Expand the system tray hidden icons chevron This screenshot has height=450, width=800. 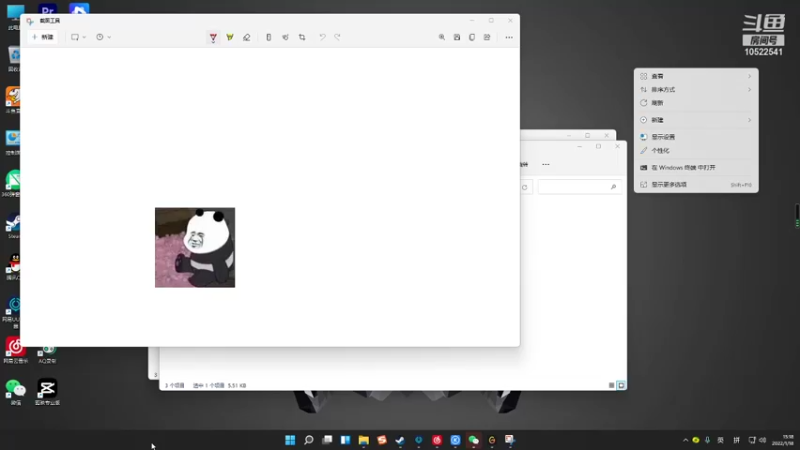point(685,440)
